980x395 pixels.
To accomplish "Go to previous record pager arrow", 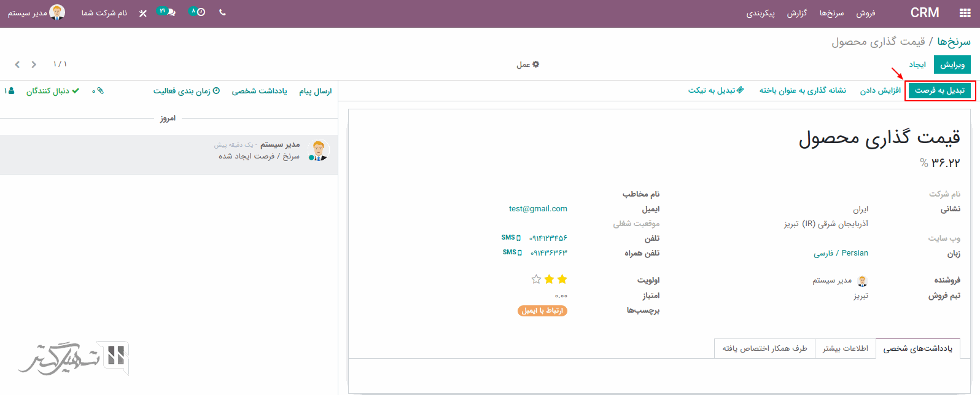I will coord(34,65).
